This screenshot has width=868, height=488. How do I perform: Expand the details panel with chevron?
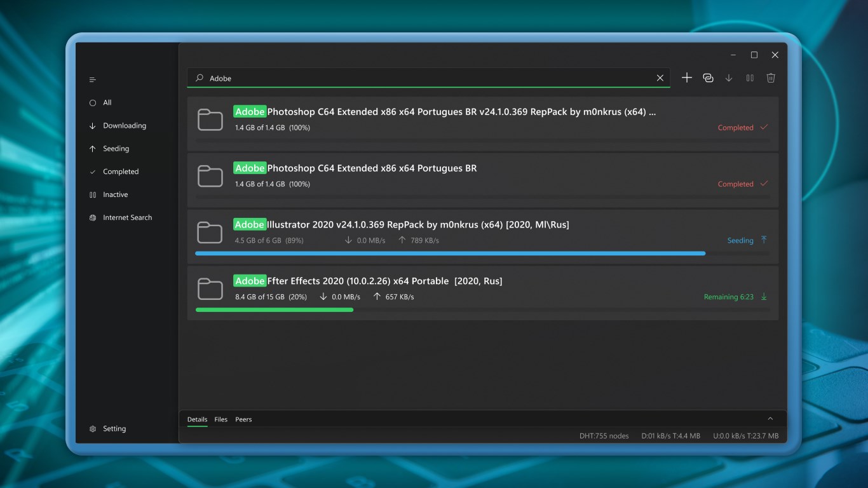coord(770,419)
